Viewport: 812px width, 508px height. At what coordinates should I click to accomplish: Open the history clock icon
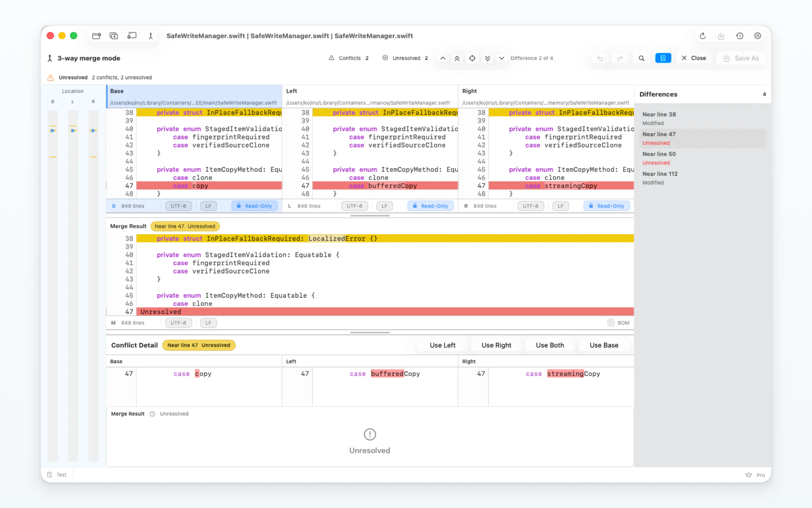pos(740,36)
